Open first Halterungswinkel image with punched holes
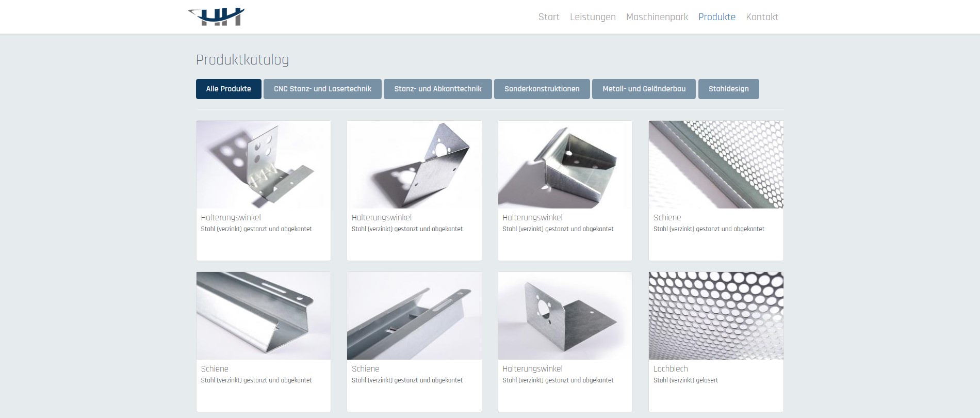Screen dimensions: 980x418 click(264, 165)
